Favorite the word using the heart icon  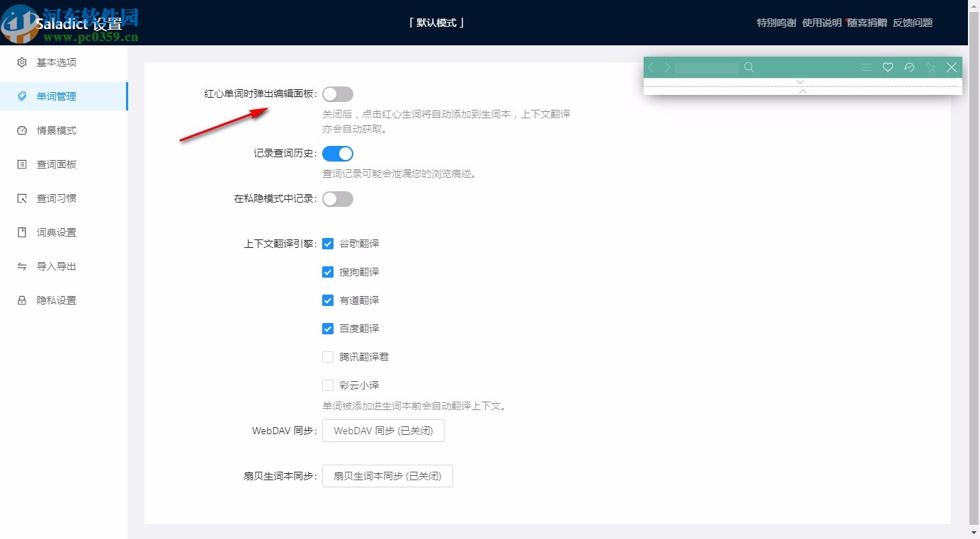[888, 67]
